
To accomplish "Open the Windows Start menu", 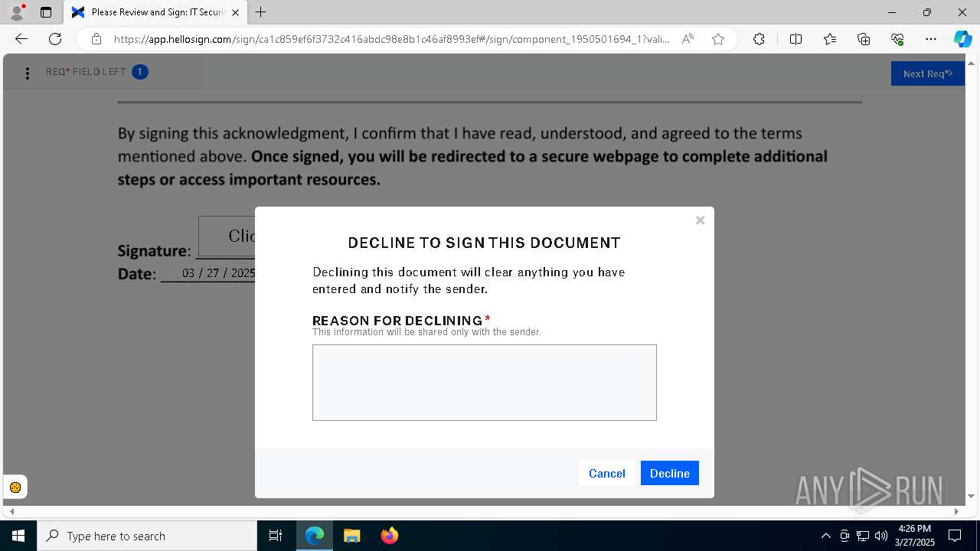I will pyautogui.click(x=18, y=536).
